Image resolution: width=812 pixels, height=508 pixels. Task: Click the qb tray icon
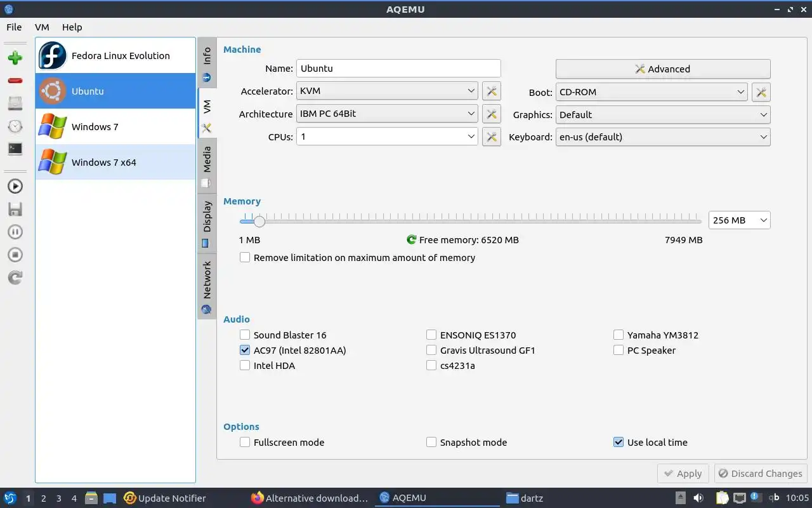774,498
